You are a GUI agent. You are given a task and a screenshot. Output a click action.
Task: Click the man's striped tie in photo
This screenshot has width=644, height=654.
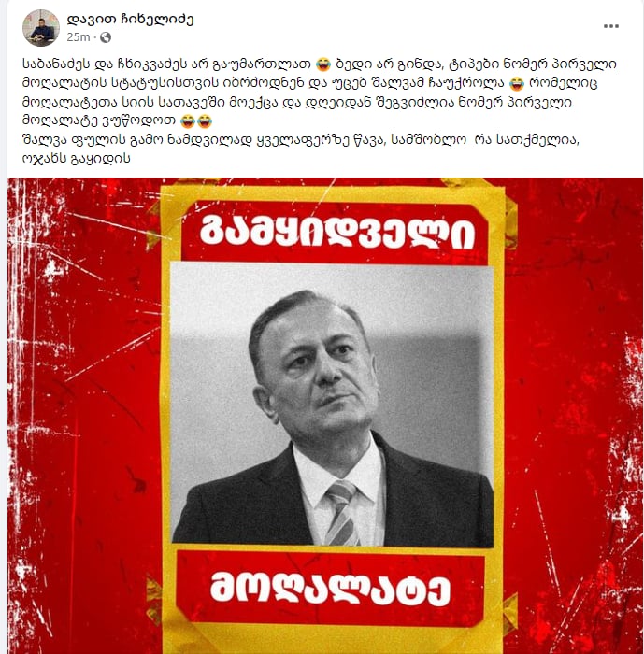coord(341,513)
